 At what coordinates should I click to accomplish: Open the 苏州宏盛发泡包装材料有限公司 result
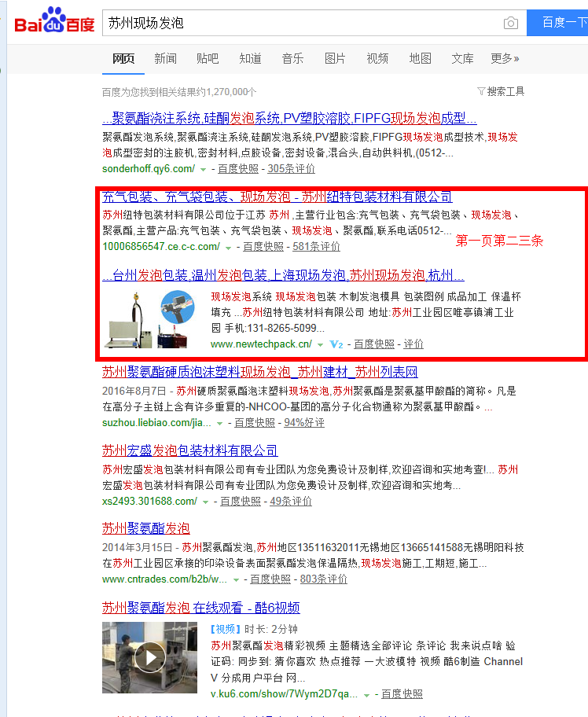pos(189,450)
